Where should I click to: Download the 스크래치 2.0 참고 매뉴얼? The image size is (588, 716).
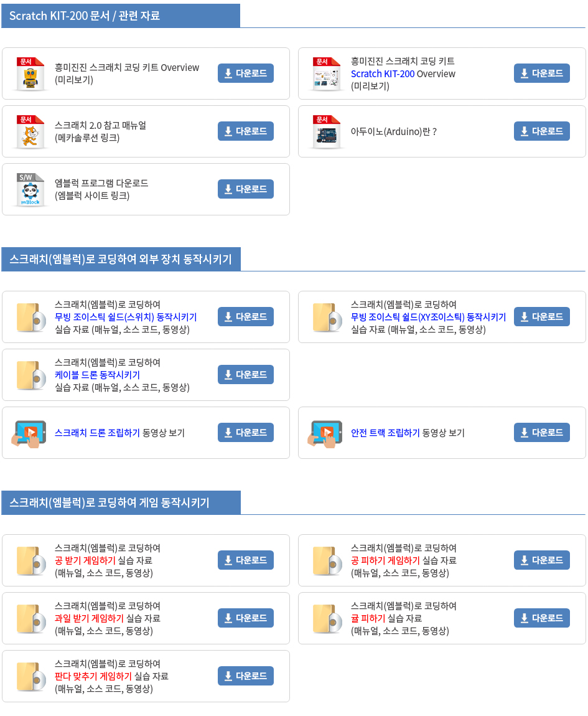click(246, 131)
